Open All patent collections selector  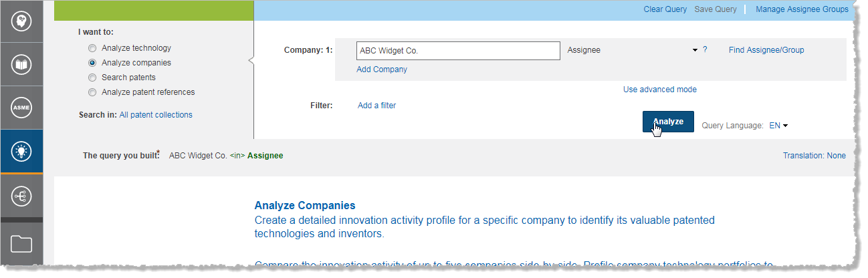pos(156,115)
